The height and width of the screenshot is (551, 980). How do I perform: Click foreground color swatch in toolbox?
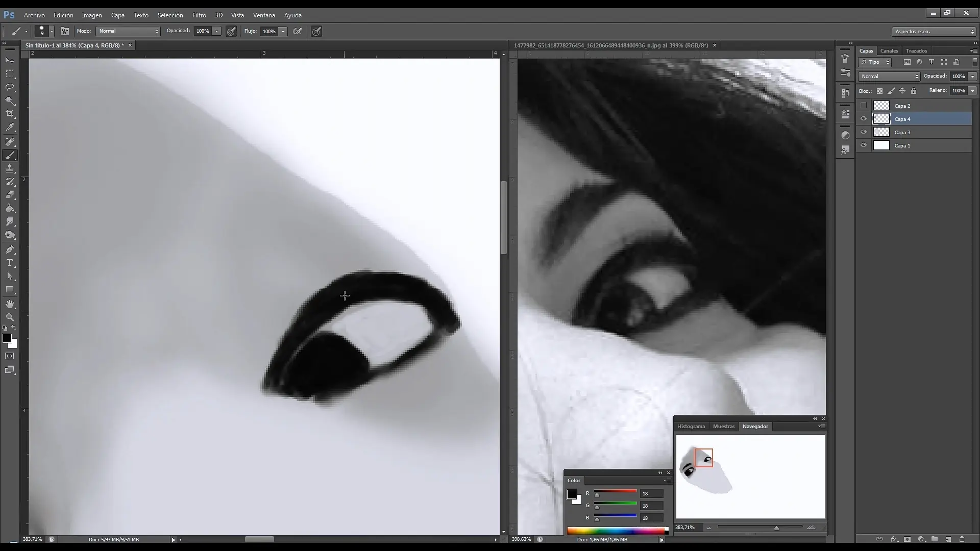coord(7,339)
